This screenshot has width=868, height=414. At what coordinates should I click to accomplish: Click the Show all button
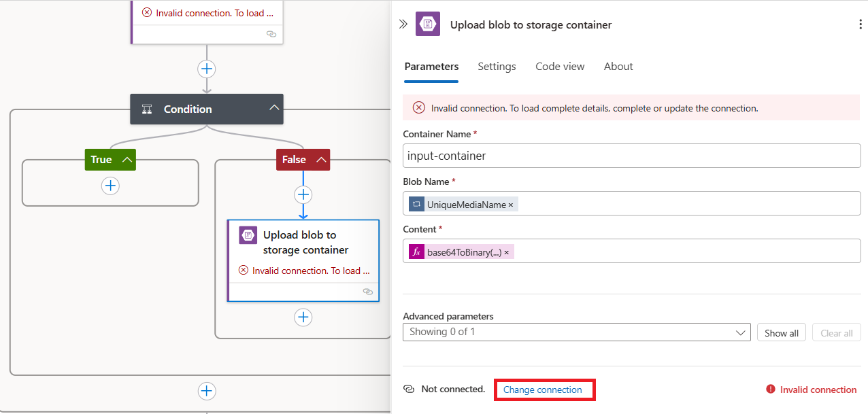pos(782,333)
